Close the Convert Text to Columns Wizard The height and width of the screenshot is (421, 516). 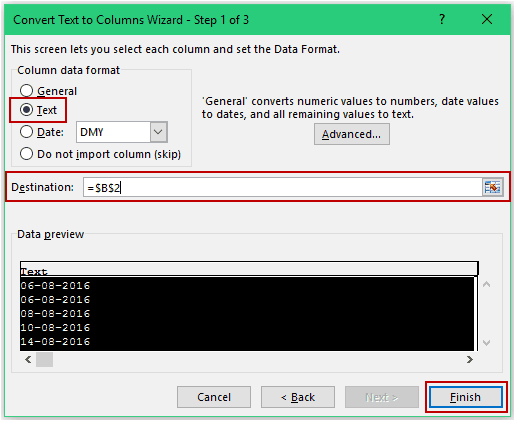click(x=487, y=19)
